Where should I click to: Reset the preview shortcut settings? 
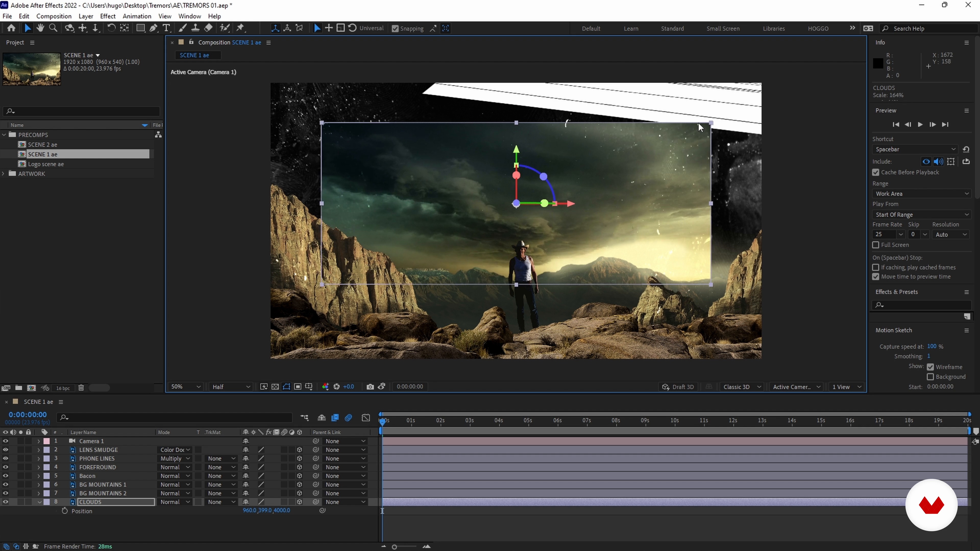(x=966, y=149)
